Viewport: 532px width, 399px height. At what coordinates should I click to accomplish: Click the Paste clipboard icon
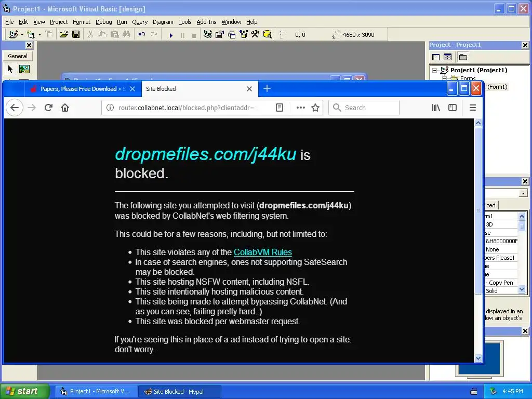click(115, 35)
